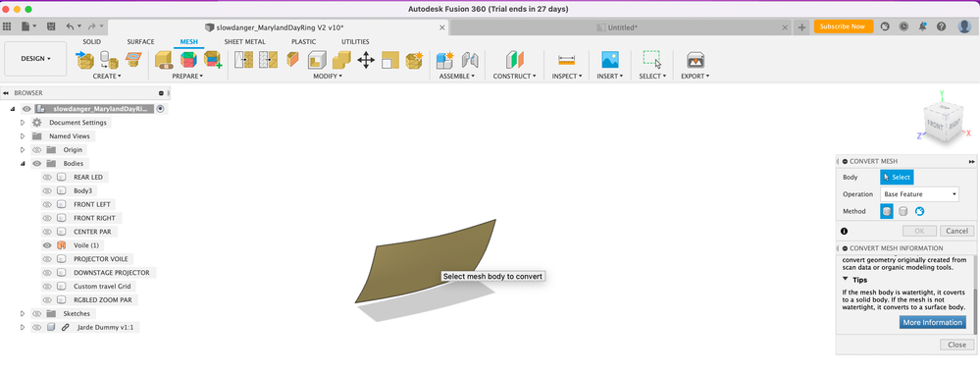This screenshot has width=980, height=373.
Task: Open the Measure tool under Inspect
Action: pos(567,60)
